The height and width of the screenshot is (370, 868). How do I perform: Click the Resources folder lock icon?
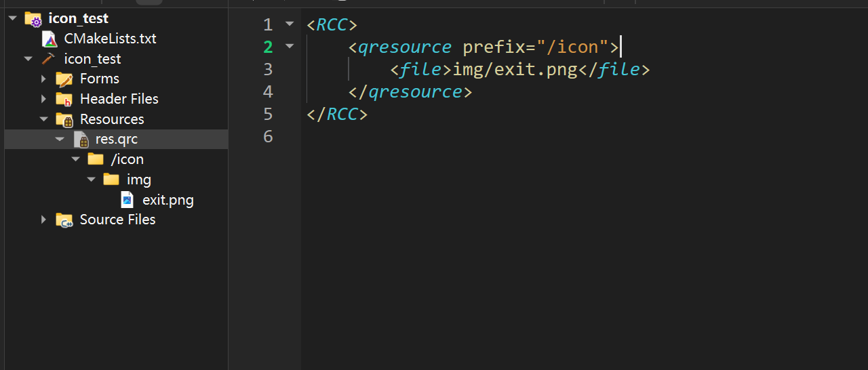[x=64, y=120]
